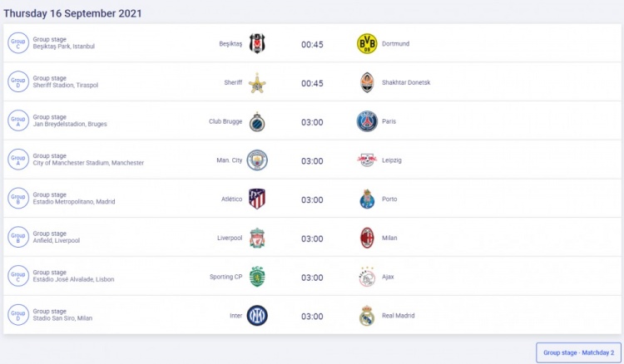
Task: Open the Inter team name link
Action: (235, 316)
